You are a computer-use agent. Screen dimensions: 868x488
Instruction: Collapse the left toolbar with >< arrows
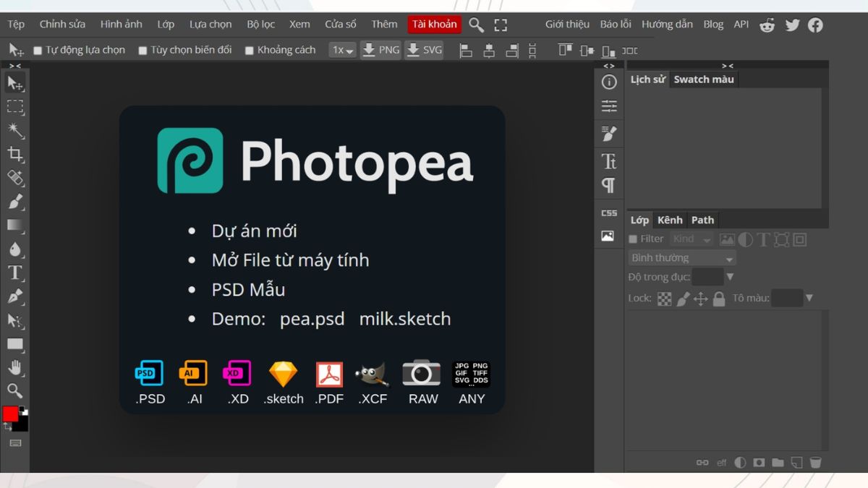(x=15, y=66)
